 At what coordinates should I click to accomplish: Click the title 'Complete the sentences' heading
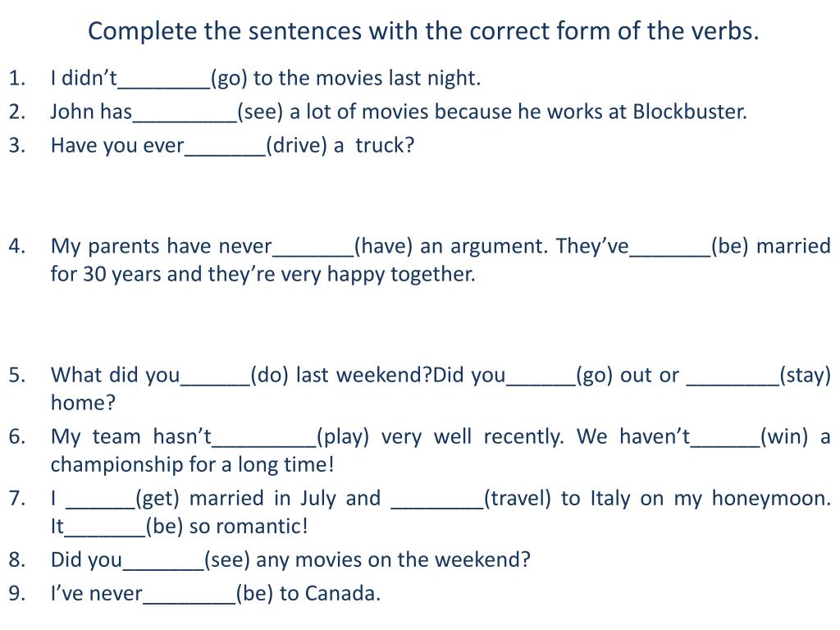[x=423, y=31]
